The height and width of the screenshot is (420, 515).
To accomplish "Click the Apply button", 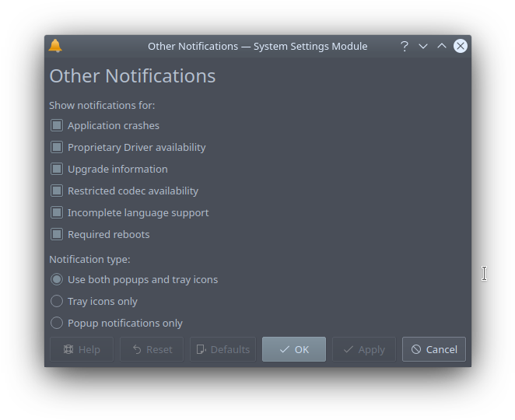I will click(x=364, y=349).
